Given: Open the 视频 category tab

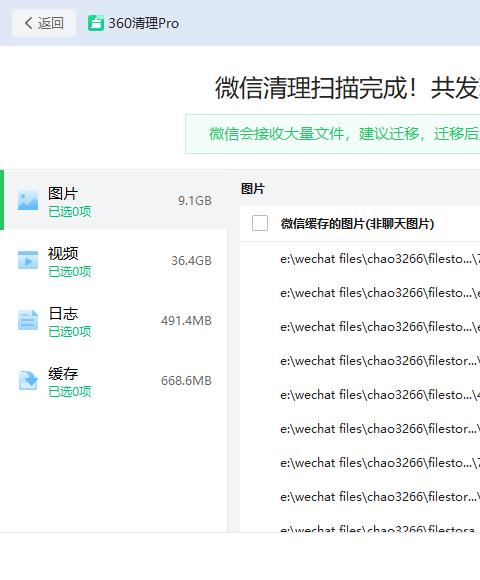Looking at the screenshot, I should [115, 260].
